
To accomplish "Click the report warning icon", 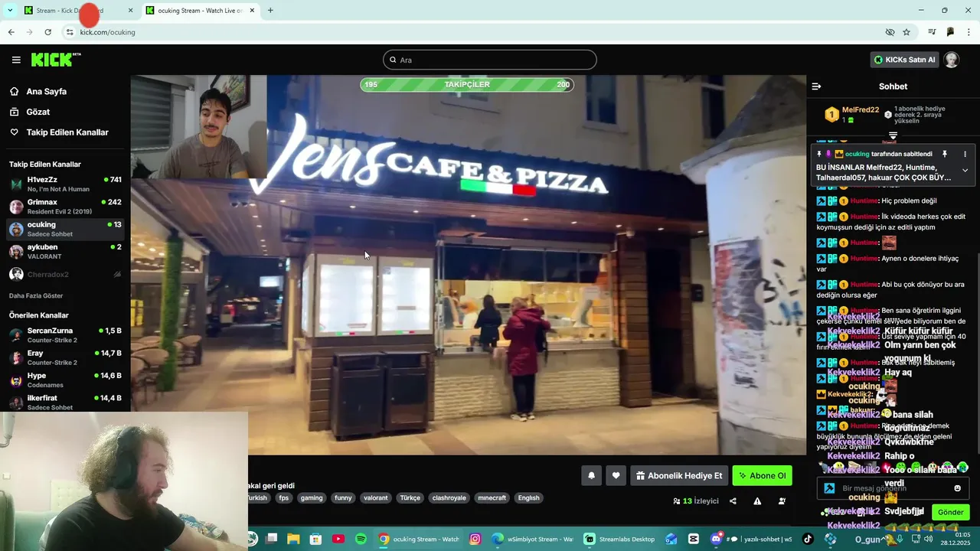I will coord(757,501).
